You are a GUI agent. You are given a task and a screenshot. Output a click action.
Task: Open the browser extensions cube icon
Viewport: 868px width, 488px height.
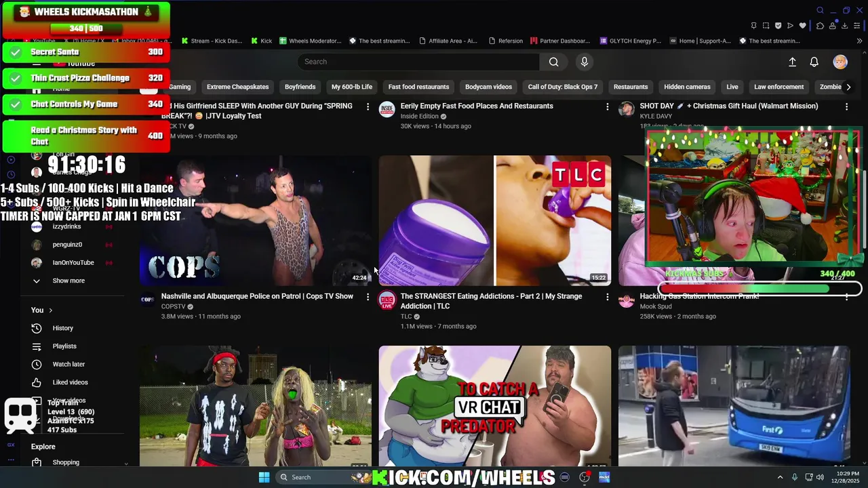(820, 26)
